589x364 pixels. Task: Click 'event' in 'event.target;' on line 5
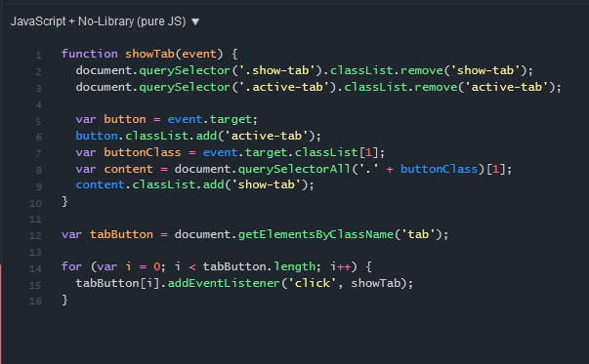(185, 119)
